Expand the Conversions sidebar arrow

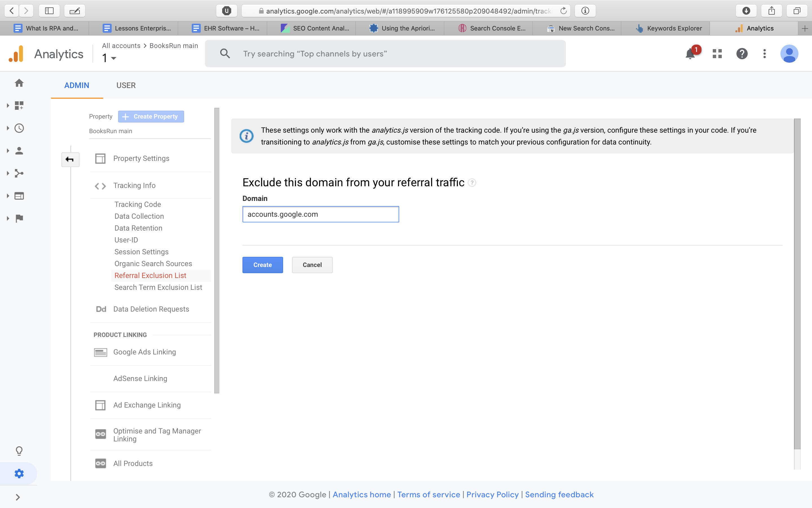8,218
